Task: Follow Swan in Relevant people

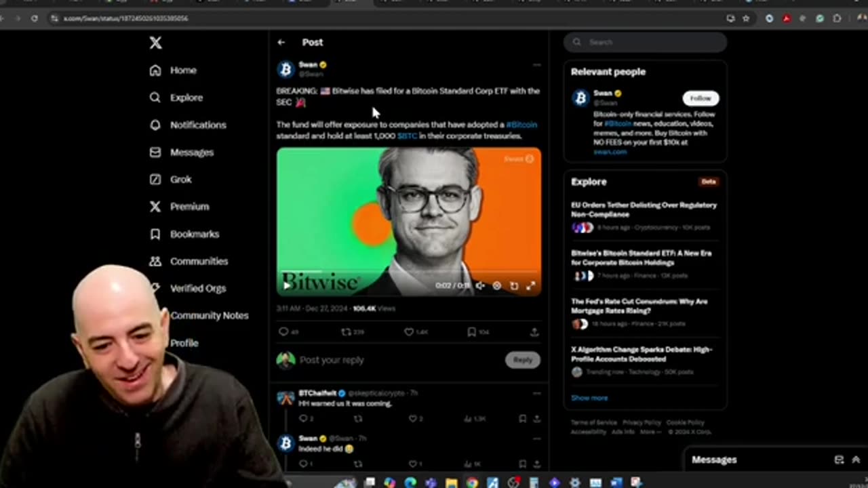Action: (701, 98)
